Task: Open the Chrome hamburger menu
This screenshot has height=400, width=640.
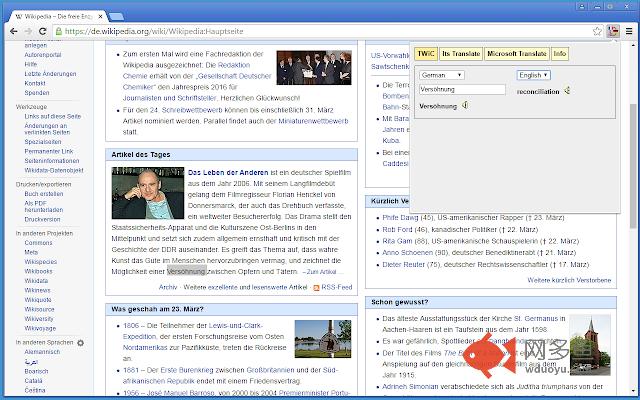Action: click(628, 31)
